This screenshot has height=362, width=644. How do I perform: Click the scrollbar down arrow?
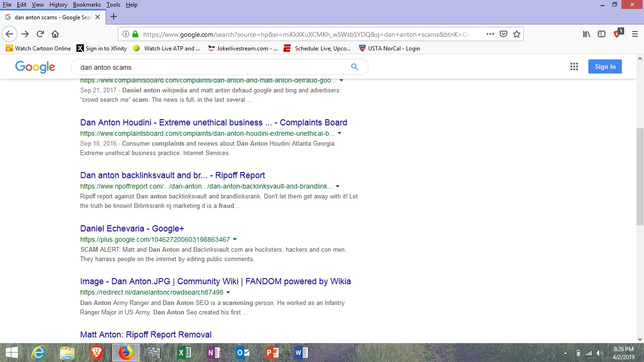pos(640,339)
